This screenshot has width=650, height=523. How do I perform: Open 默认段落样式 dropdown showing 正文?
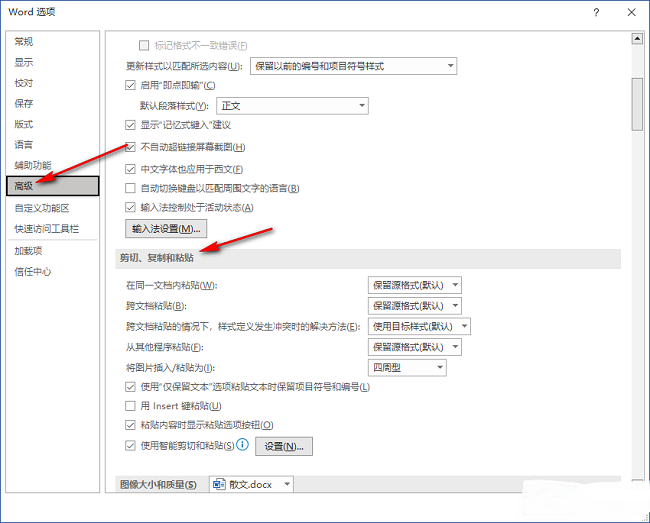pyautogui.click(x=292, y=105)
